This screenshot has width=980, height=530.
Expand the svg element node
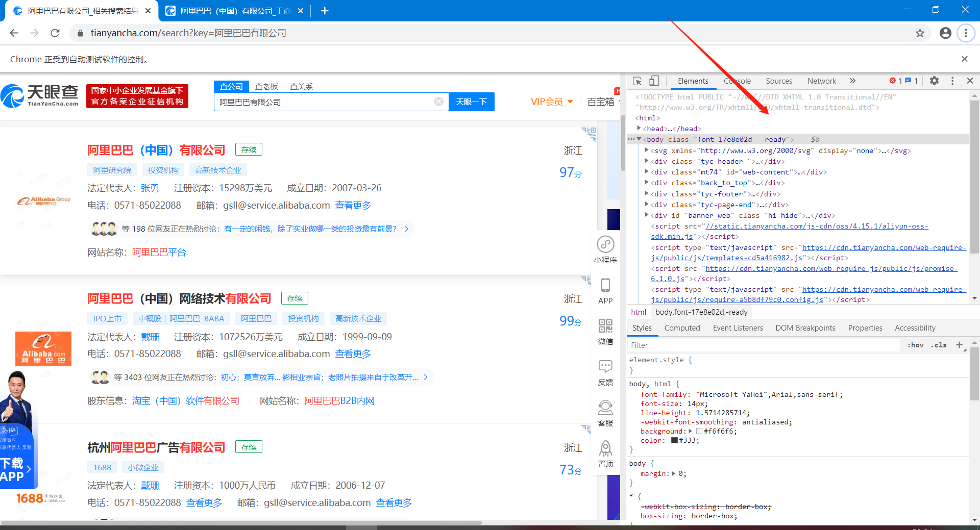click(x=647, y=150)
